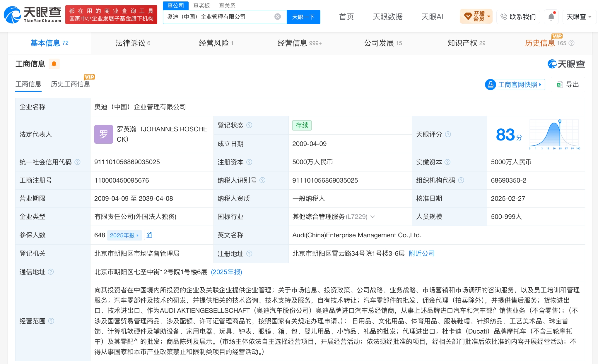Switch to the 查关系 search tab
598x364 pixels.
pyautogui.click(x=227, y=6)
